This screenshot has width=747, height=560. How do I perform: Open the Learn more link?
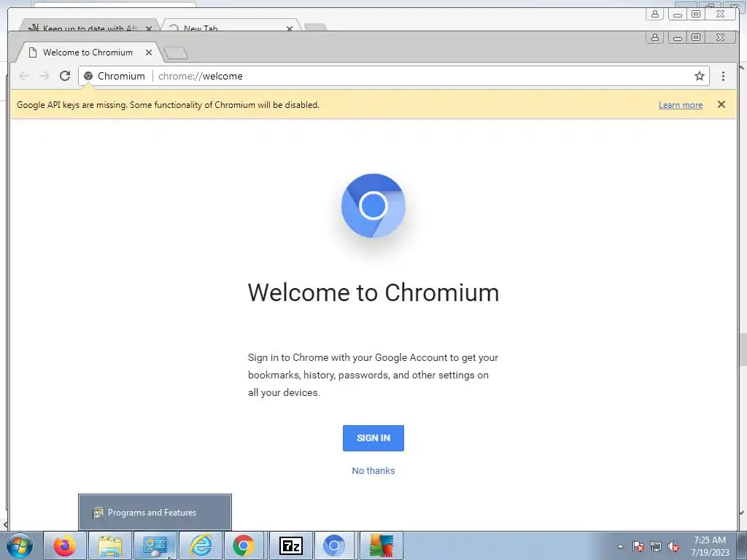point(681,105)
